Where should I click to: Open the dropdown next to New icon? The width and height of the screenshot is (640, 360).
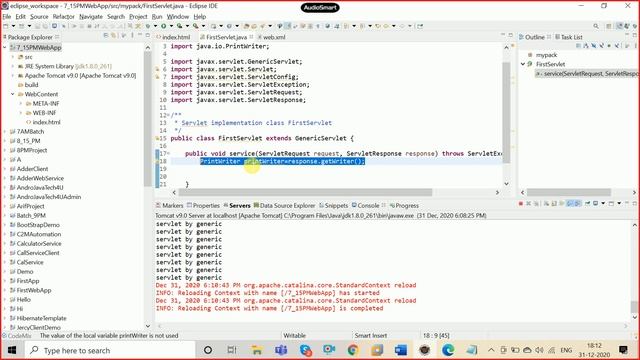pos(13,26)
